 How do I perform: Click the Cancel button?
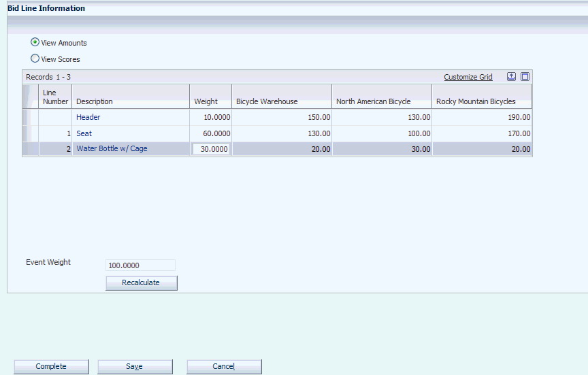pos(225,366)
